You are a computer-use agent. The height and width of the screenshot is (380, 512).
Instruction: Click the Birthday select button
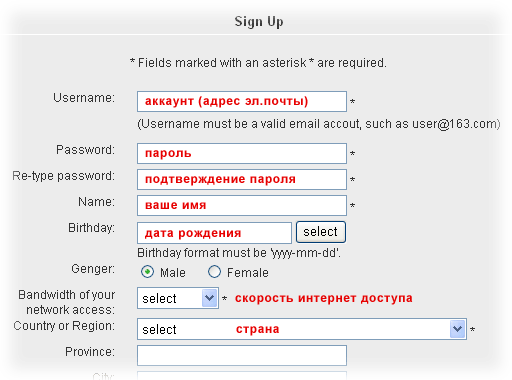pos(321,232)
